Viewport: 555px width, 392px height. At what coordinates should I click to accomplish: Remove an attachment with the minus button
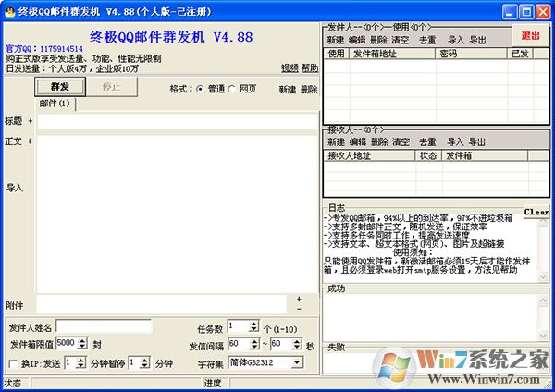click(299, 309)
